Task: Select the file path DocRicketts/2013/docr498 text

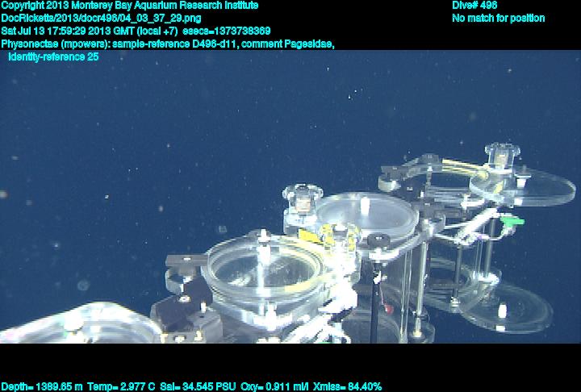Action: click(x=101, y=19)
